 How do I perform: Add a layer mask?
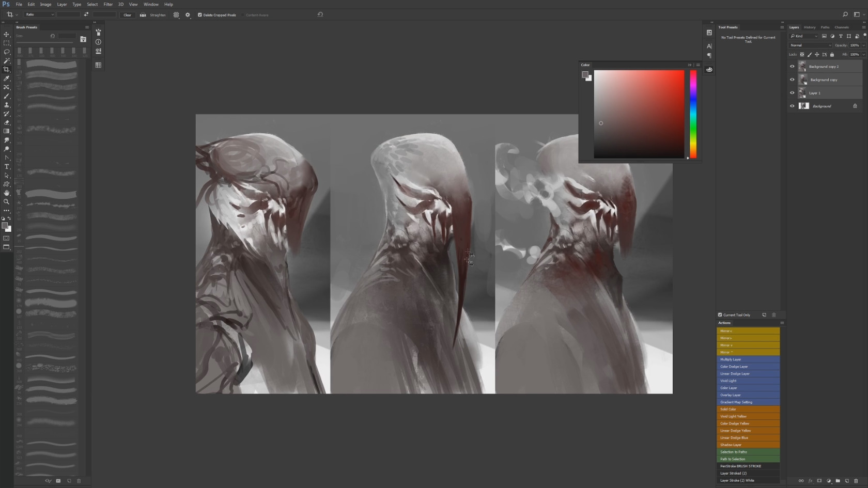[819, 481]
